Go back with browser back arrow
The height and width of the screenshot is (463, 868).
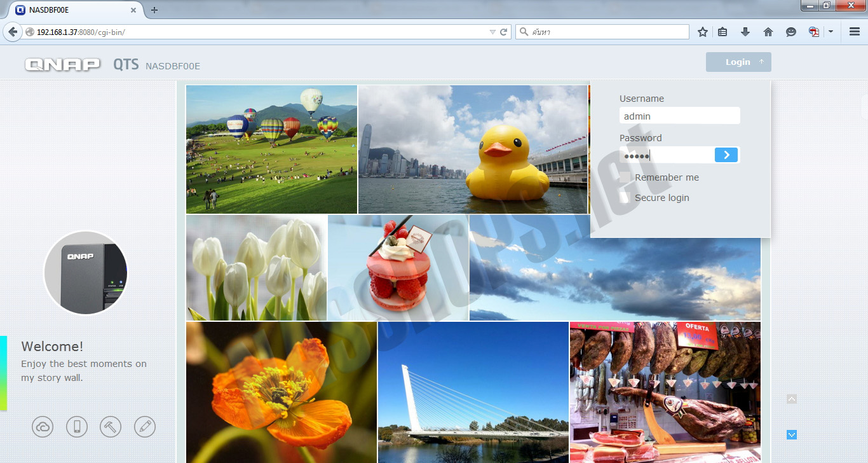(x=13, y=32)
